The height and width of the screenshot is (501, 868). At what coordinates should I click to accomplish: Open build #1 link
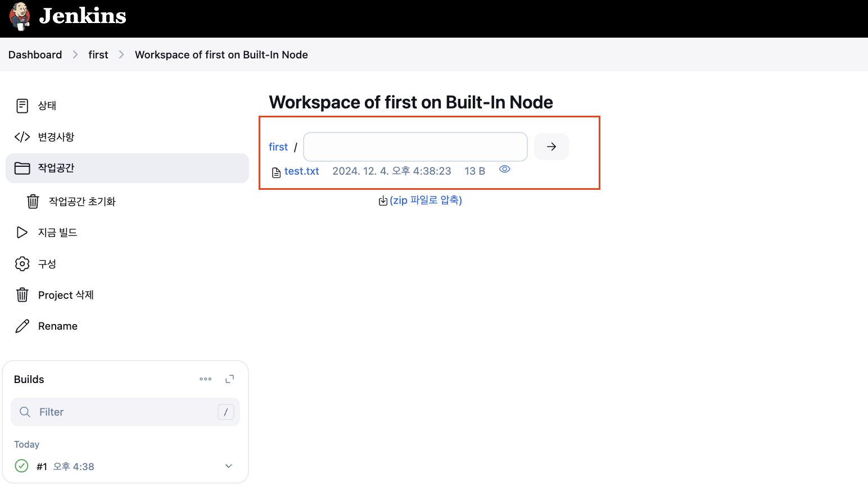42,467
